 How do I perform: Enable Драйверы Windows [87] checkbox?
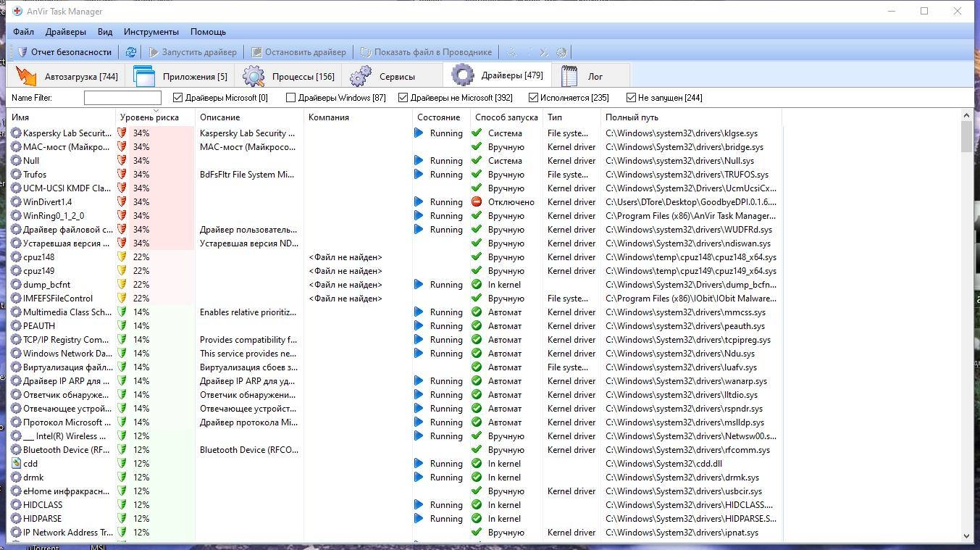coord(290,98)
